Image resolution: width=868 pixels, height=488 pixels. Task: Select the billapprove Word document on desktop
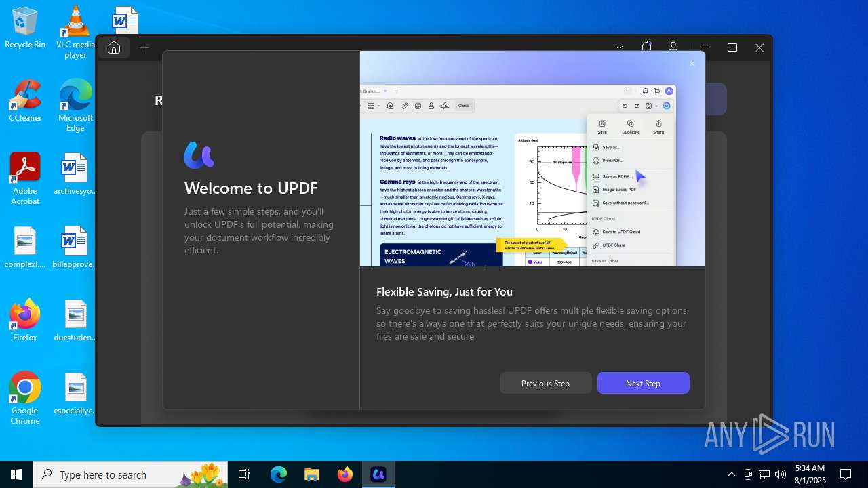[x=75, y=247]
